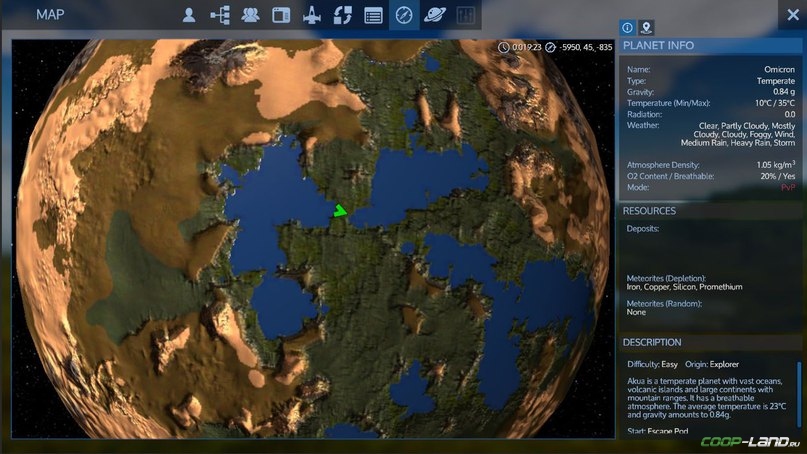Click the 20% / Yes breathable value
Image resolution: width=807 pixels, height=454 pixels.
point(778,176)
